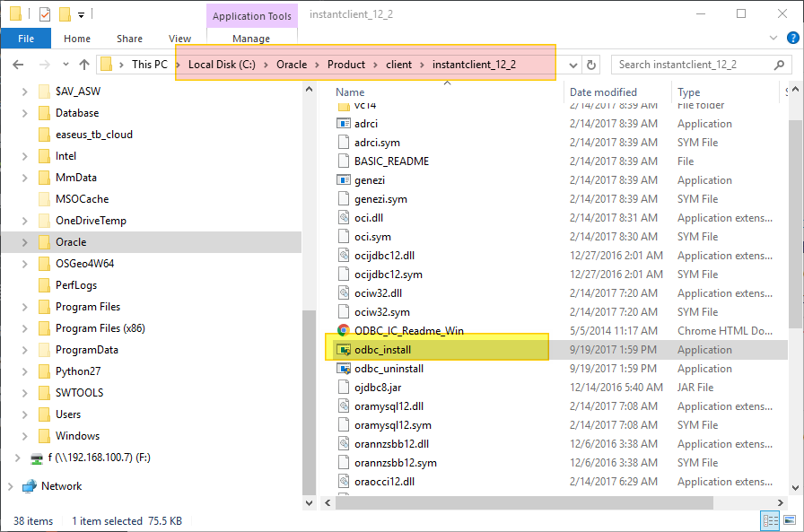Switch to the View ribbon tab

[x=180, y=39]
